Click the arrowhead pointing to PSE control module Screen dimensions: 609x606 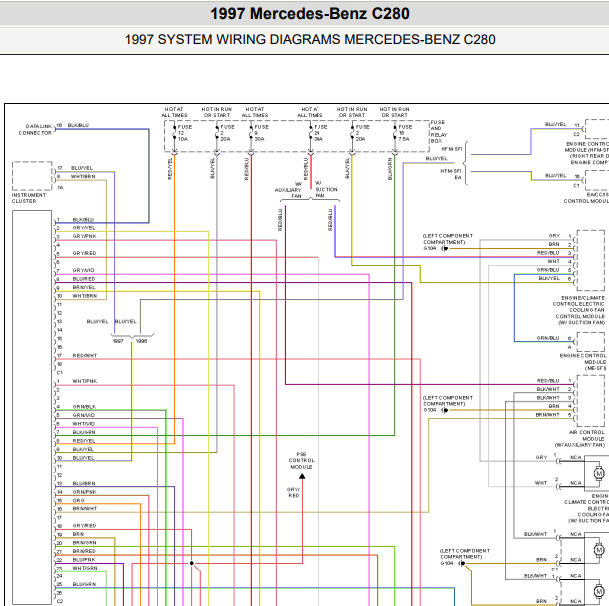pyautogui.click(x=302, y=476)
